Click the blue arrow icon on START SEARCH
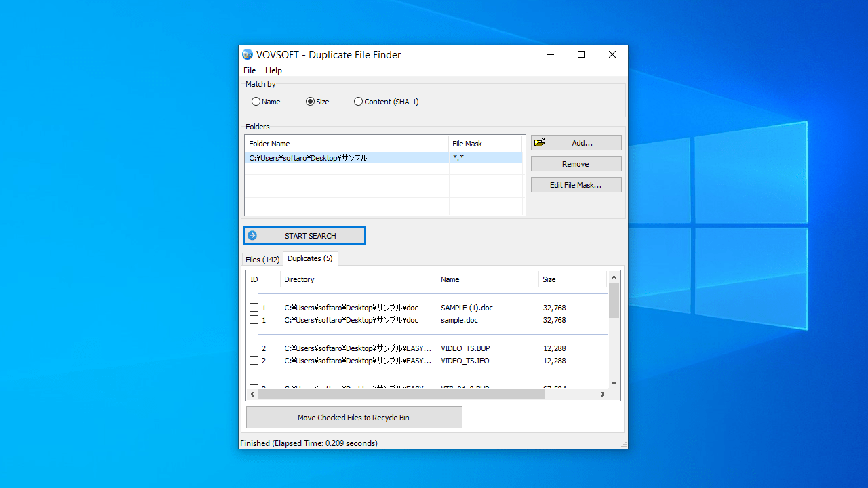This screenshot has width=868, height=488. [252, 235]
